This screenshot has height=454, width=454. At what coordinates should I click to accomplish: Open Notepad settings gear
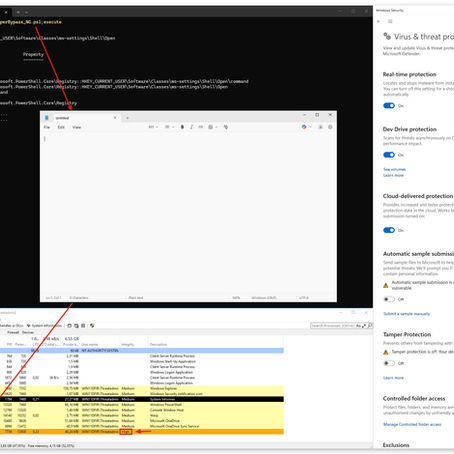point(330,127)
